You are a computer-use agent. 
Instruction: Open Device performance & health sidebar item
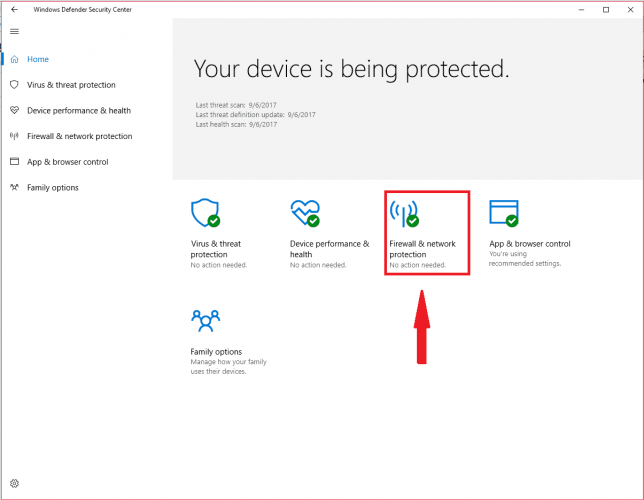tap(79, 111)
